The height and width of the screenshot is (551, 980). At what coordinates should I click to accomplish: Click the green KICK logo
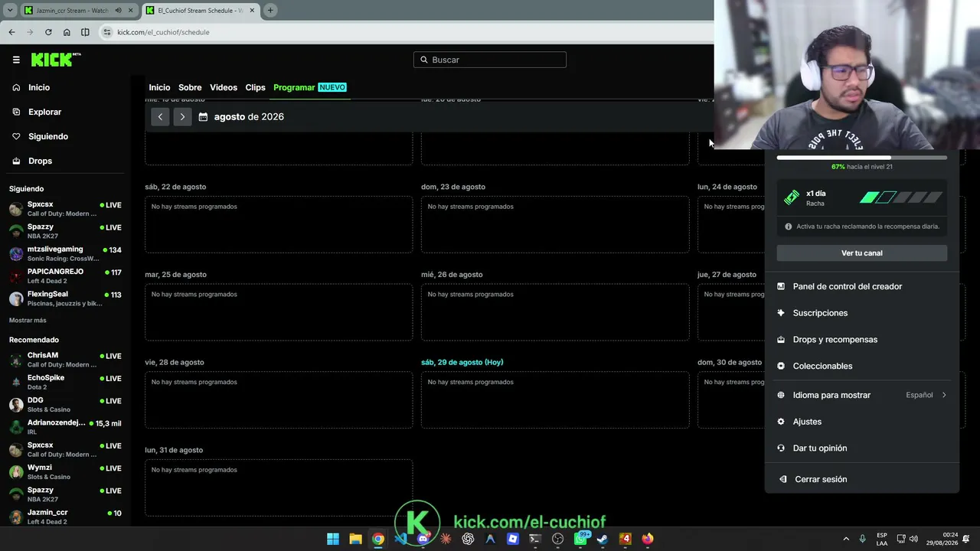click(55, 60)
